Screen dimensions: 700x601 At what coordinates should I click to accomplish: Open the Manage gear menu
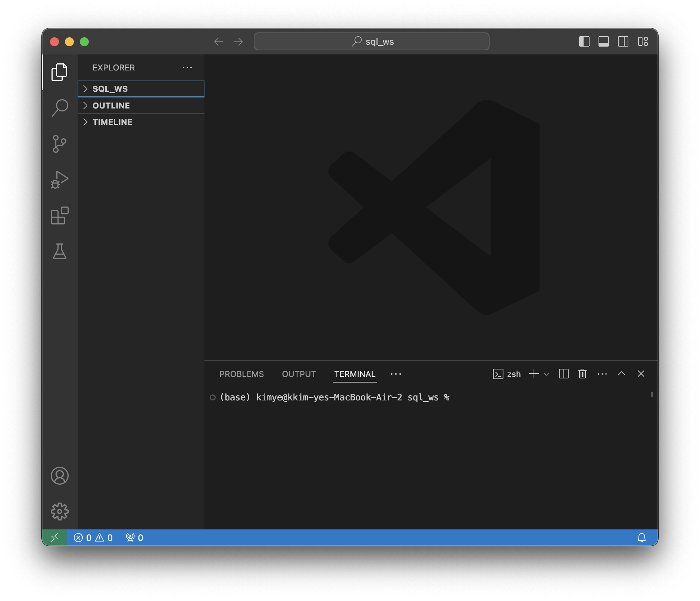pos(59,512)
